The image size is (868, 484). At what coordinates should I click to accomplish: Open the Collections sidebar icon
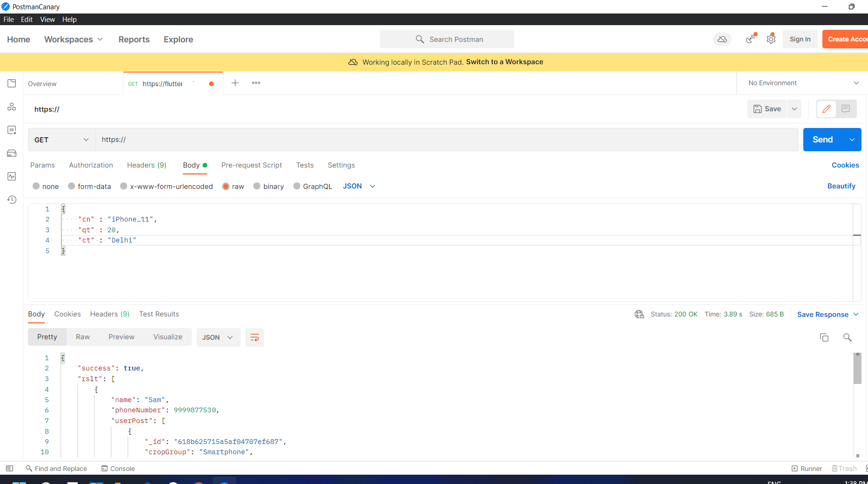12,83
